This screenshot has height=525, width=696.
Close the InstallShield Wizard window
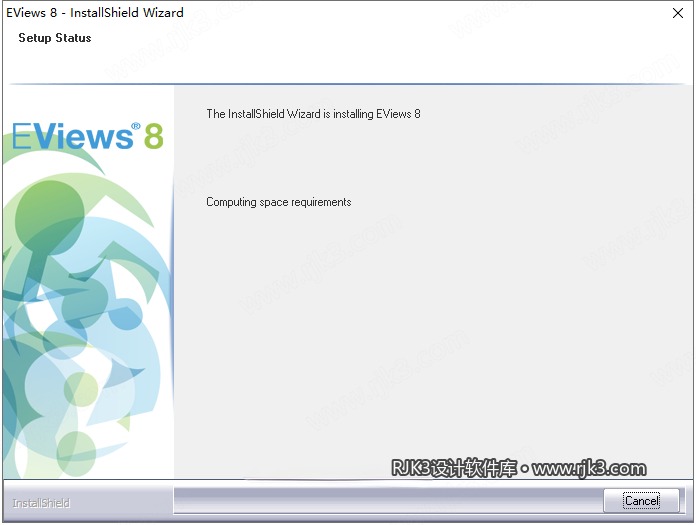(677, 13)
